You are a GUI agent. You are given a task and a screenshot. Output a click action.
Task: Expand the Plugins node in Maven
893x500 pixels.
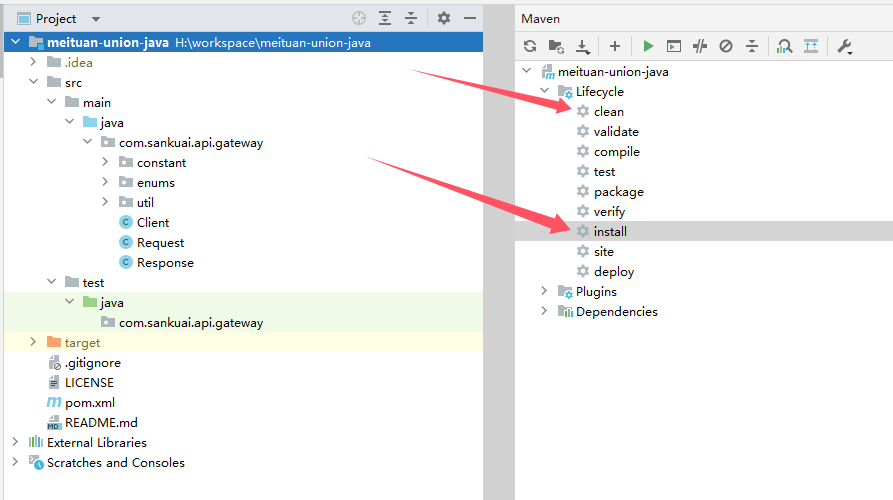coord(545,291)
